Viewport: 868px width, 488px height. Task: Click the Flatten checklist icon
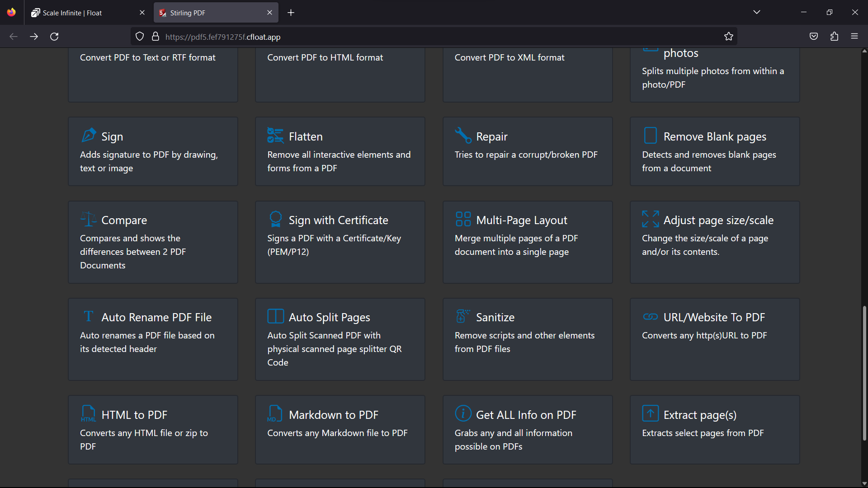[x=275, y=135]
